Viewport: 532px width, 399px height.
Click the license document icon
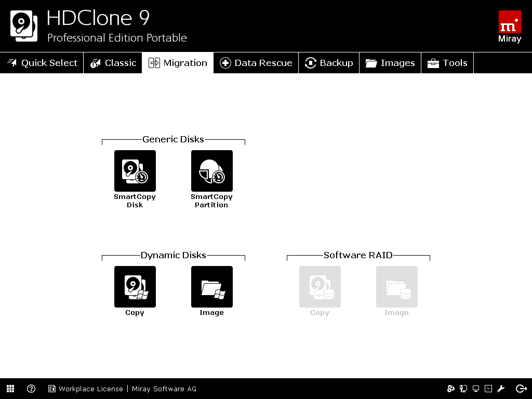point(51,389)
